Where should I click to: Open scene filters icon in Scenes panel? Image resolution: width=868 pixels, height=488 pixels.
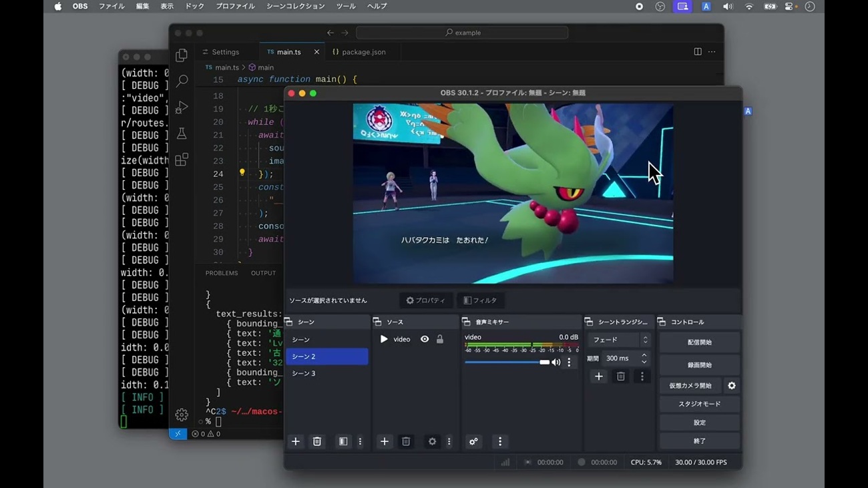tap(343, 441)
